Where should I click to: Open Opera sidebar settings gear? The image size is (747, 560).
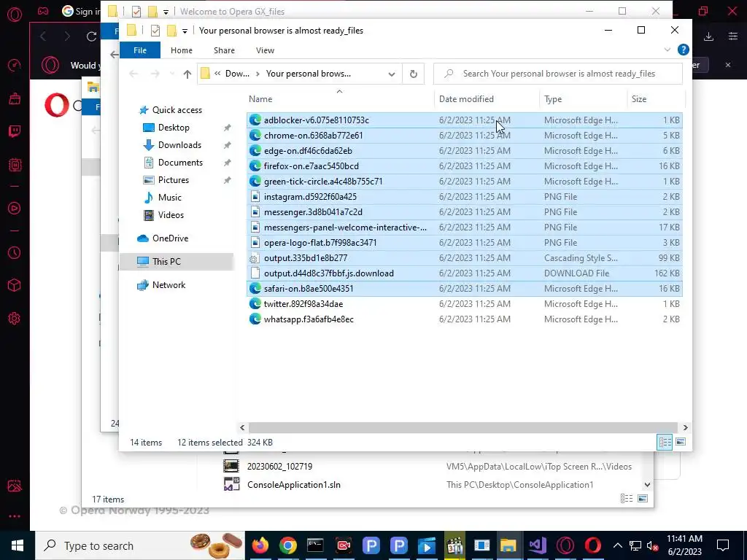15,319
